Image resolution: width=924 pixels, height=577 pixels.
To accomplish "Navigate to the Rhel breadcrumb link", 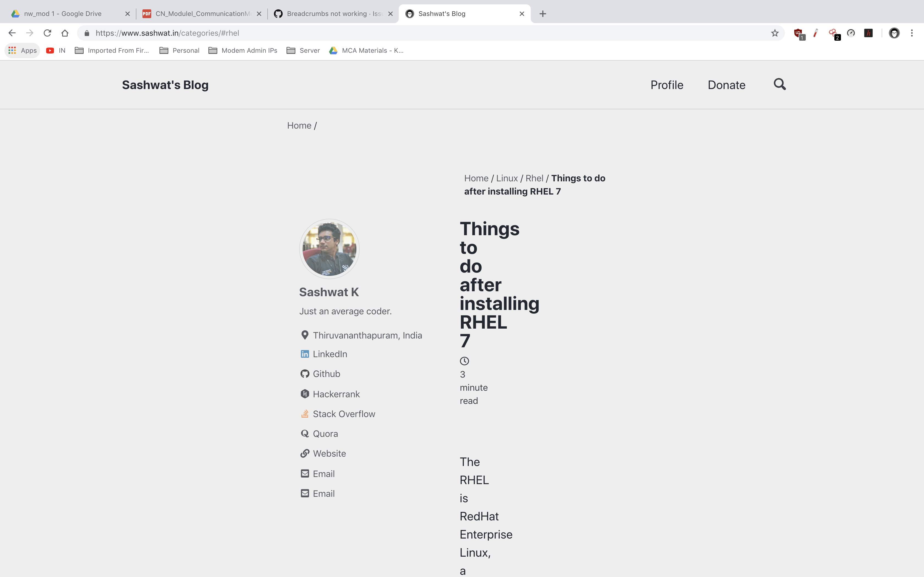I will pyautogui.click(x=534, y=178).
